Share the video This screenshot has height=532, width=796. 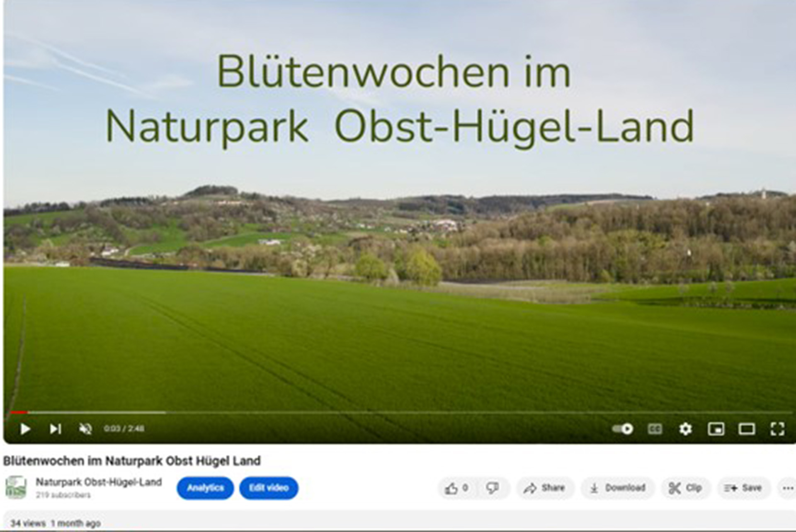(544, 488)
